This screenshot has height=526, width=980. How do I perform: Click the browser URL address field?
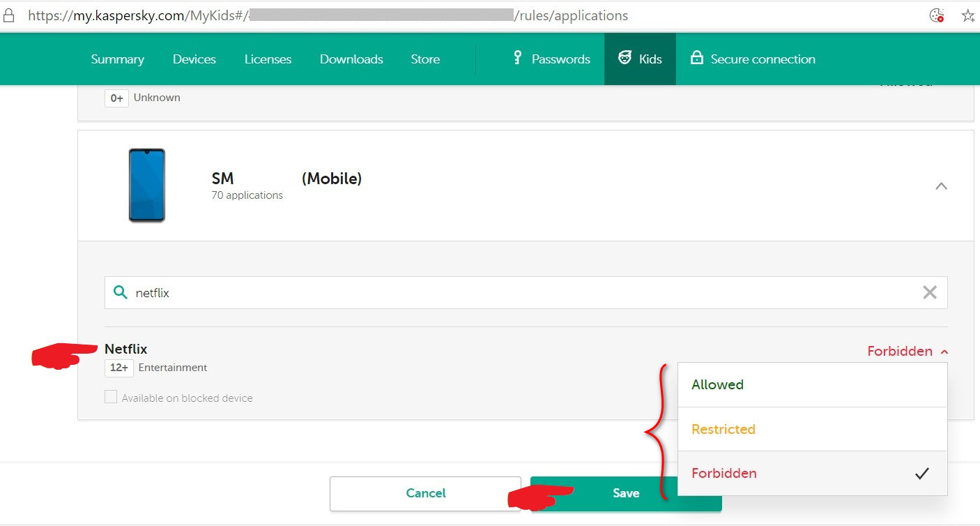[328, 15]
